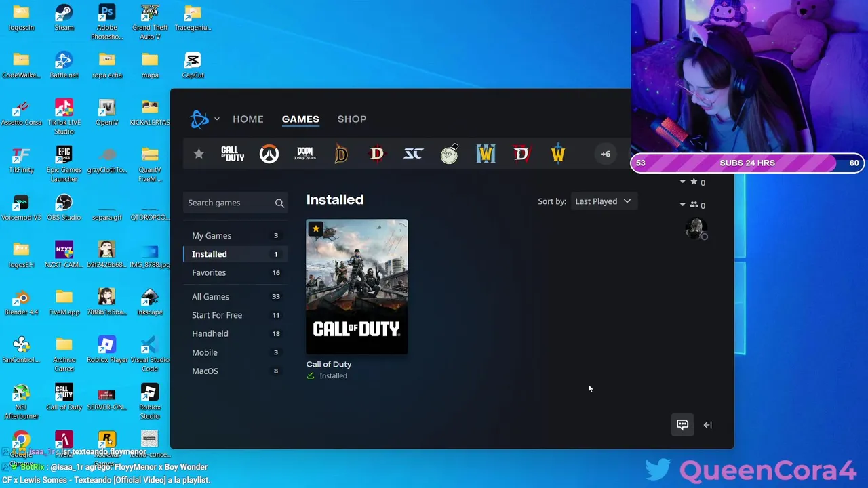
Task: Open the KICKALERTAS folder
Action: coord(150,113)
